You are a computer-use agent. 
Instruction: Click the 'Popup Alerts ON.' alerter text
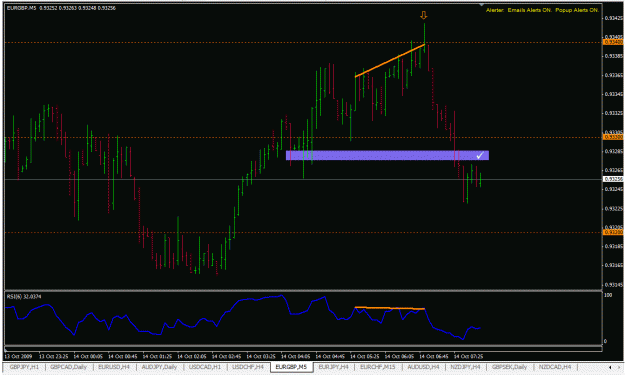577,10
